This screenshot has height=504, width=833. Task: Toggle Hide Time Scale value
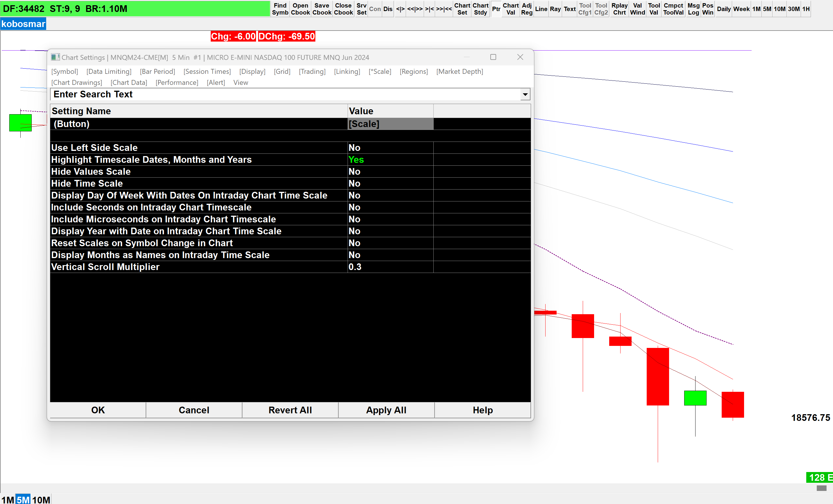point(390,183)
